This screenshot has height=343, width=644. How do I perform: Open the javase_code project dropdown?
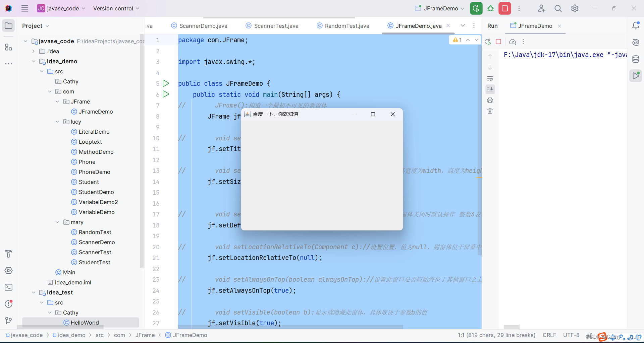click(61, 8)
